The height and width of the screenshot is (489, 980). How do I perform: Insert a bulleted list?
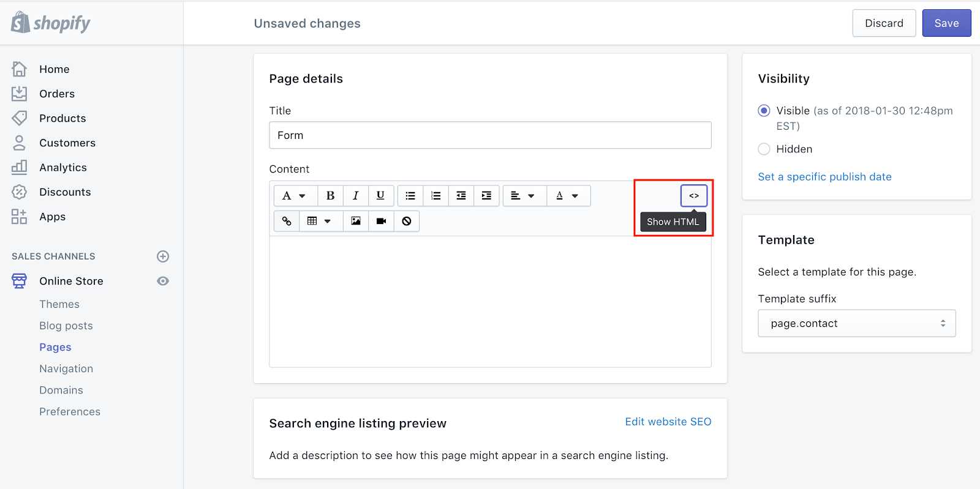tap(410, 196)
